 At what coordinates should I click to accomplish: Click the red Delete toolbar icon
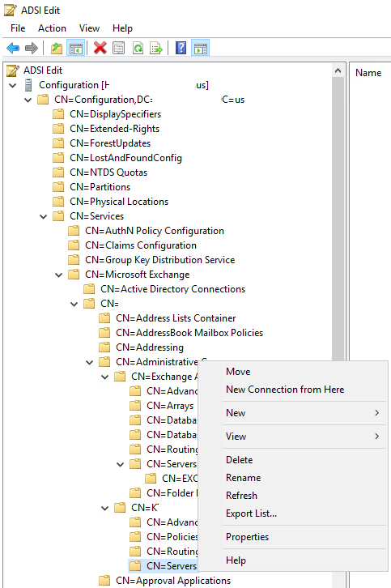coord(100,48)
